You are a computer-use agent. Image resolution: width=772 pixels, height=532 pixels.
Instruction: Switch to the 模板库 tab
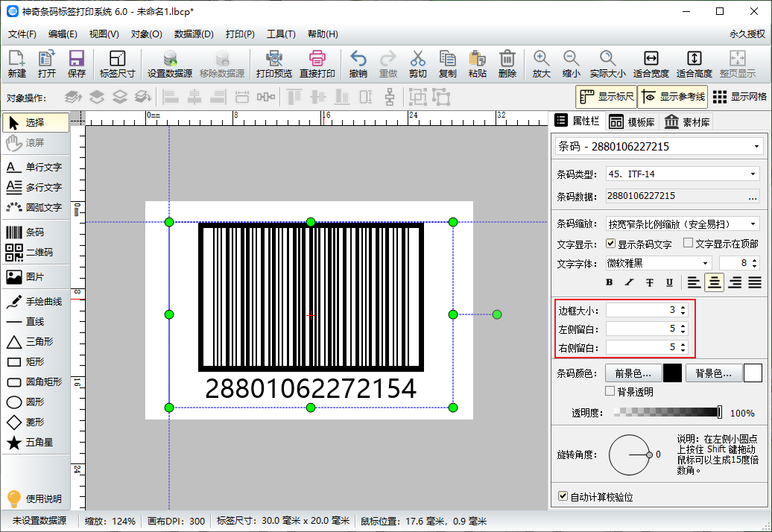[633, 122]
